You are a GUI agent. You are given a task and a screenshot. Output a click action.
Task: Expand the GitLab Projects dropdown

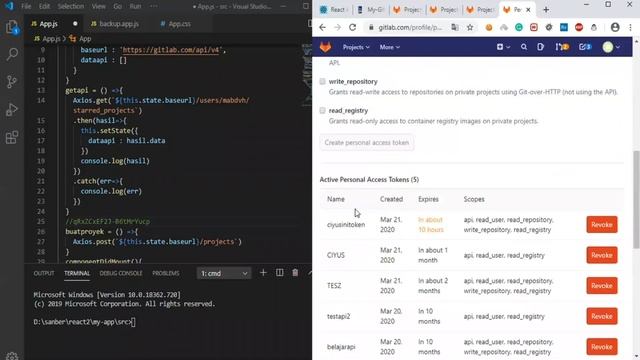[356, 47]
